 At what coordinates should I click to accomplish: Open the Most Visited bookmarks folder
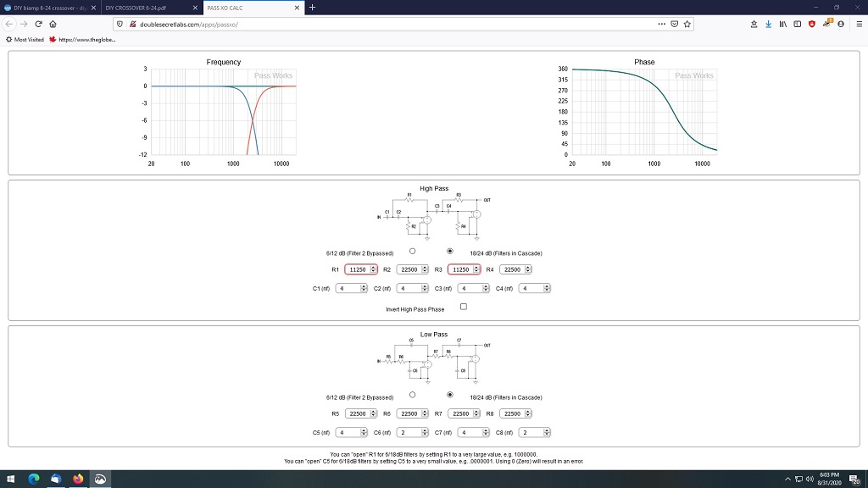coord(25,39)
